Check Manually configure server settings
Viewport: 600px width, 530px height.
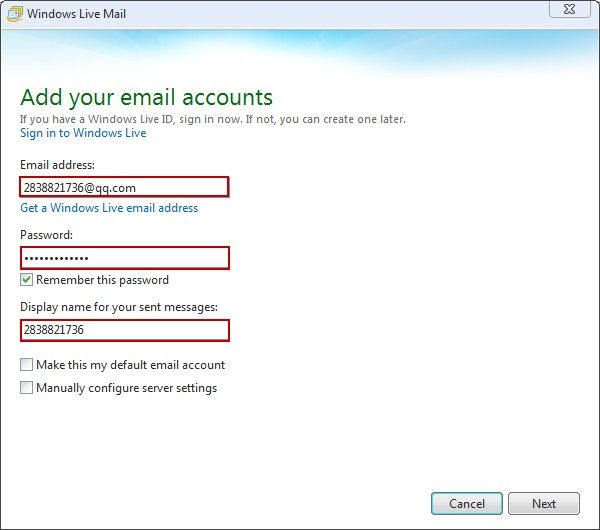pos(26,387)
